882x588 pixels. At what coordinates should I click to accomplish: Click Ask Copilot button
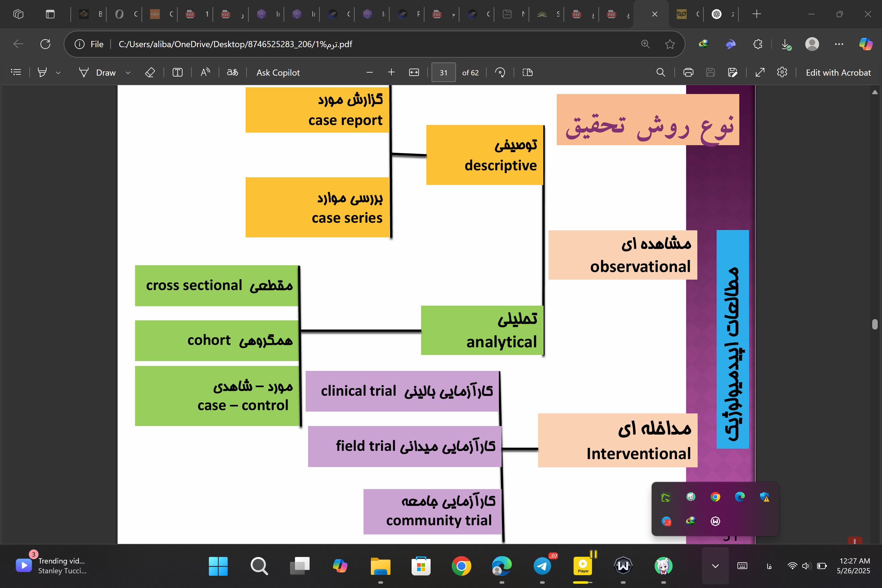(278, 72)
